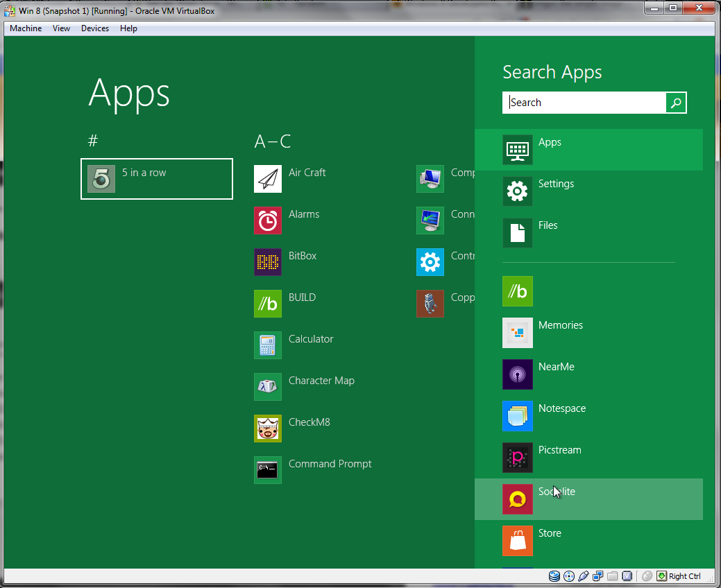Click the "Calculator" app name

[x=311, y=339]
